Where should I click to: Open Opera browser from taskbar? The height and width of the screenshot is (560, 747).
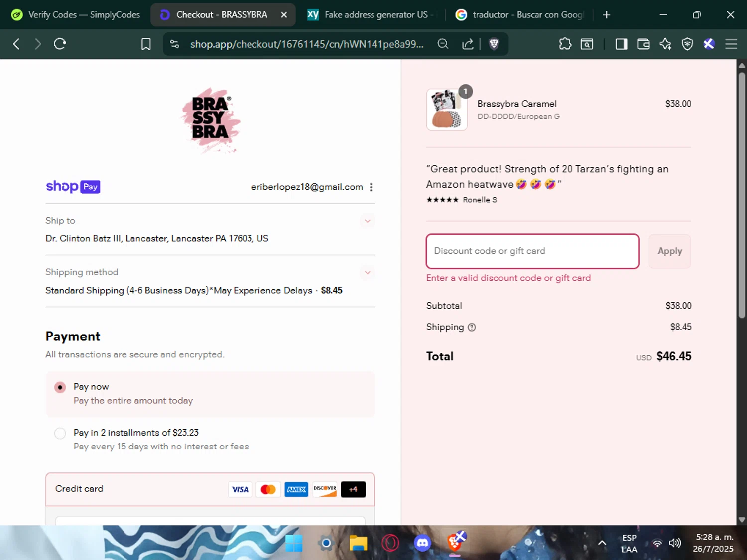390,543
